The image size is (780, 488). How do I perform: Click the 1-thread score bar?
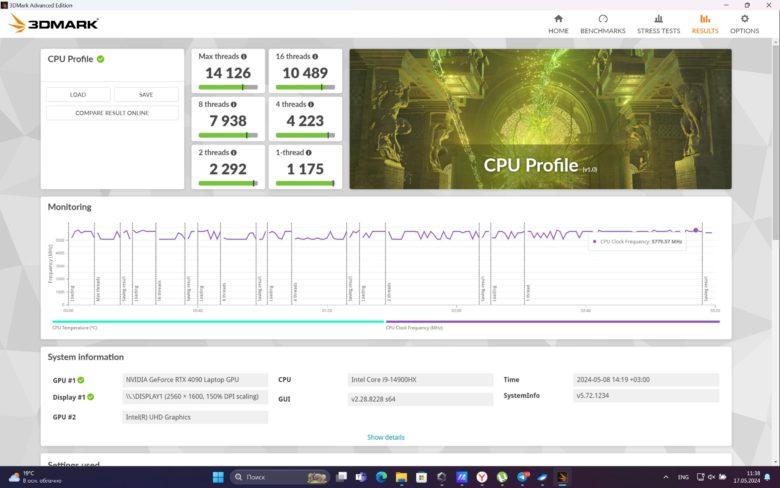(305, 183)
